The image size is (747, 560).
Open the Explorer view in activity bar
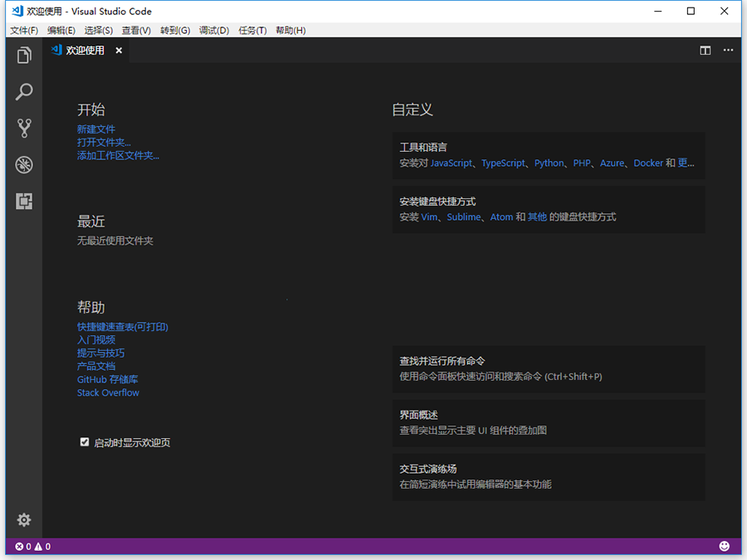click(x=24, y=56)
